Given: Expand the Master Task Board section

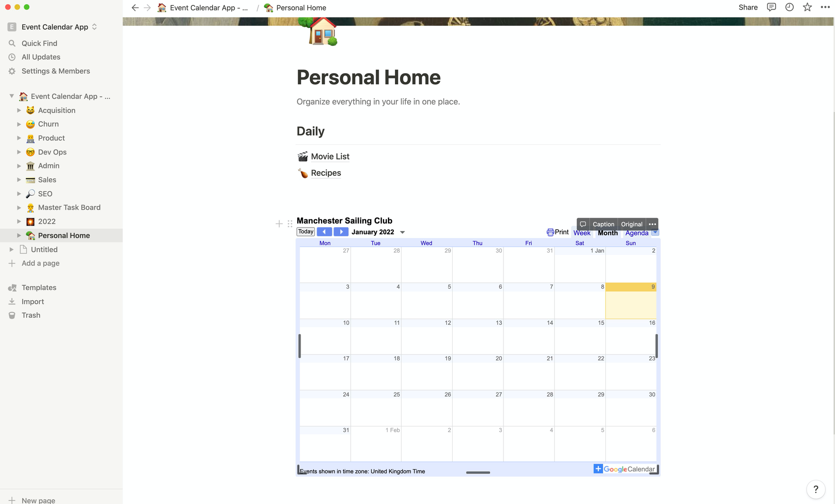Looking at the screenshot, I should click(x=18, y=208).
